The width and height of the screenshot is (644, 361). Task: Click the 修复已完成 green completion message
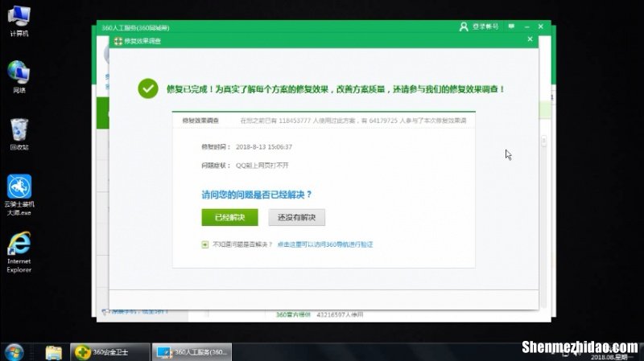click(336, 89)
